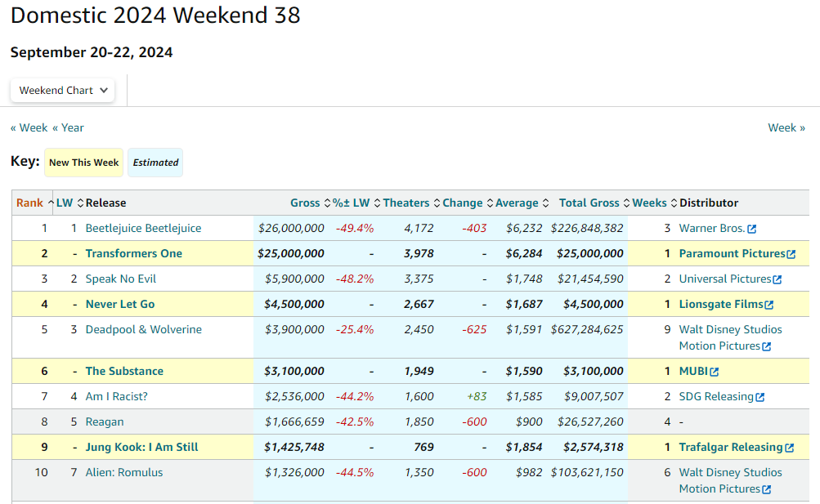Sort table by Total Gross column

click(x=594, y=203)
